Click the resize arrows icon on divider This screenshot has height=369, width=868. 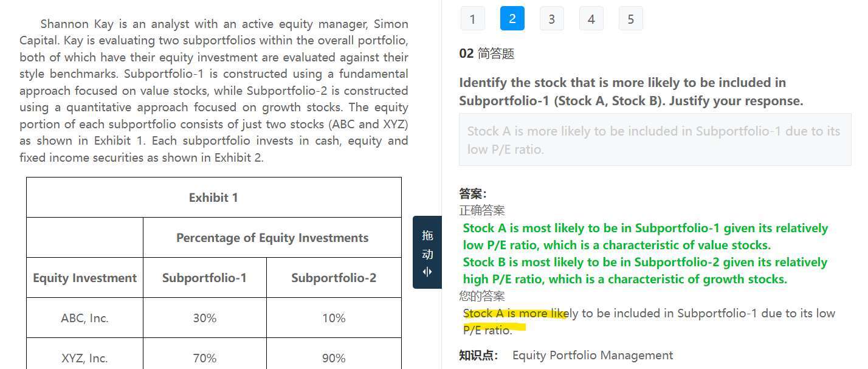tap(427, 272)
